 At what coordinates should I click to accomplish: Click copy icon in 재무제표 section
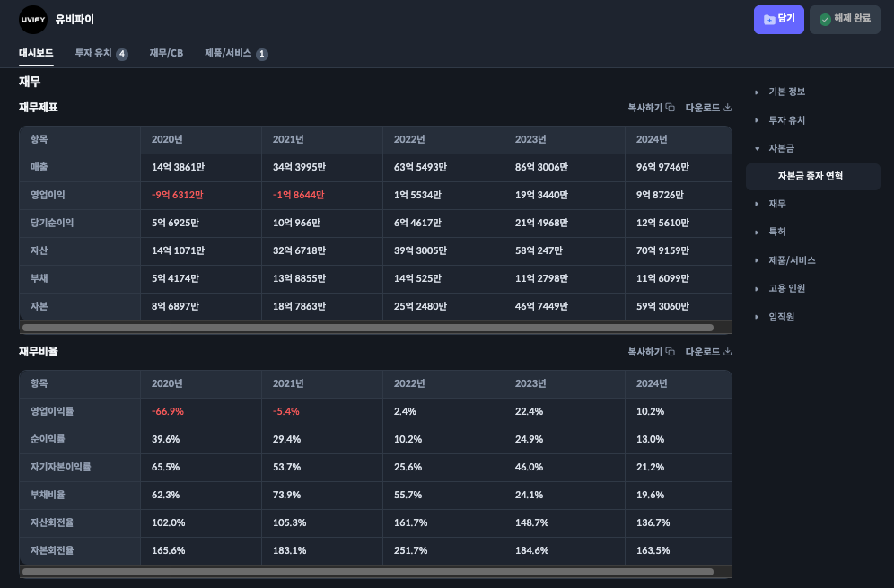670,108
